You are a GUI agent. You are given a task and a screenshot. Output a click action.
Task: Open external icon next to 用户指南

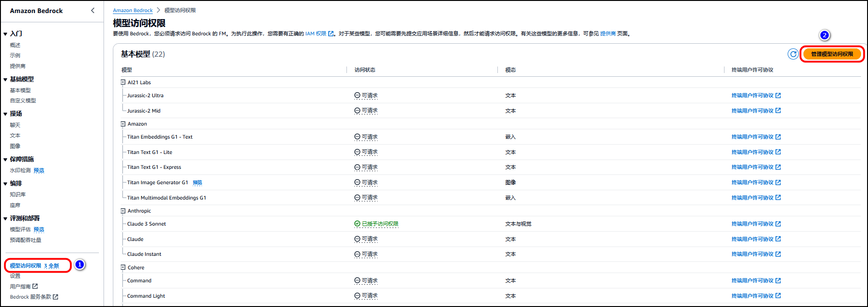pos(35,286)
